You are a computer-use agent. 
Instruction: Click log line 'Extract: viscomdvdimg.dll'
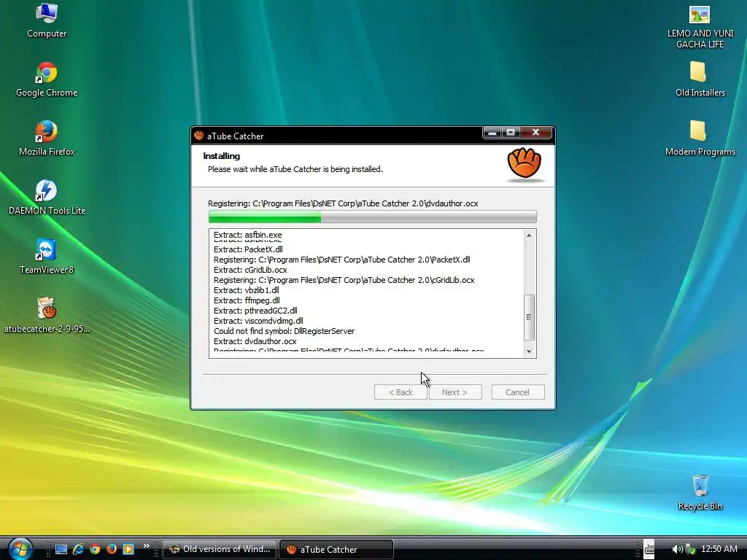coord(258,321)
